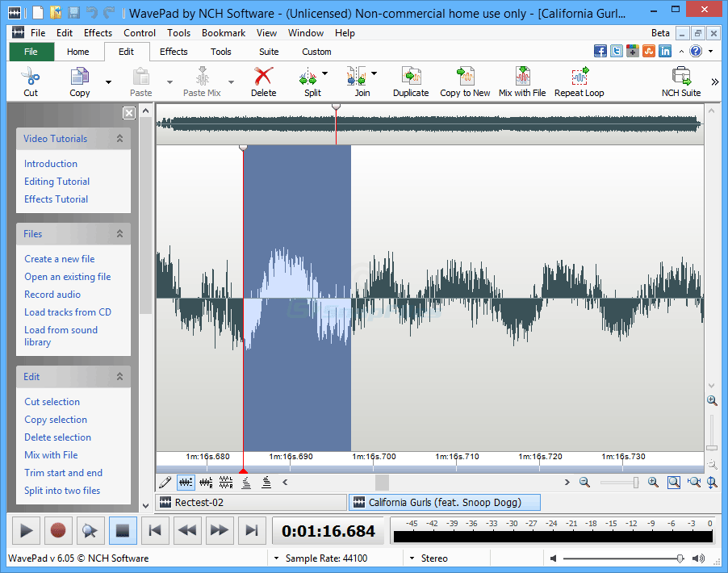This screenshot has height=573, width=728.
Task: Open the NCH Suite toolbox icon
Action: (x=681, y=76)
